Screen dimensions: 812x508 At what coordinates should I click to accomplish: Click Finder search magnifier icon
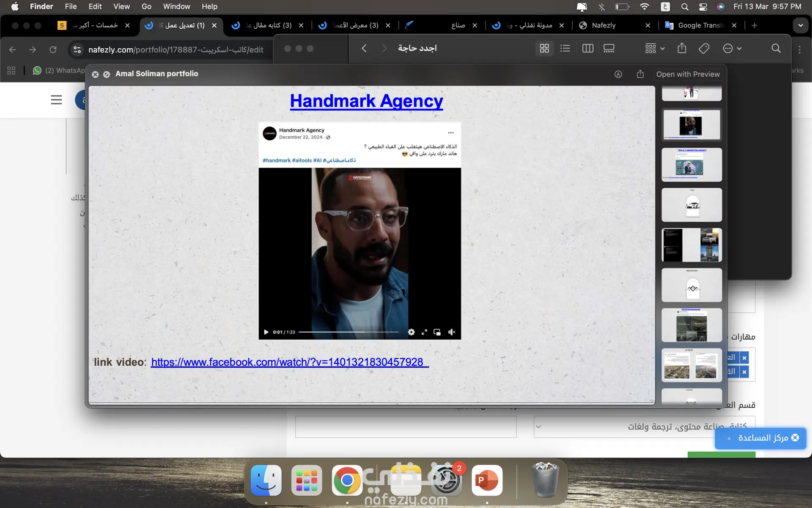tap(776, 48)
